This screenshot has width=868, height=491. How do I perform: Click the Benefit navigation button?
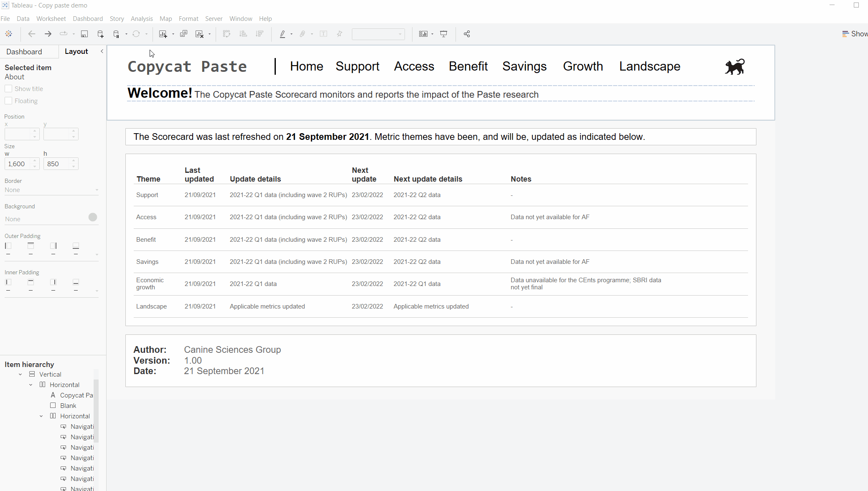coord(468,66)
